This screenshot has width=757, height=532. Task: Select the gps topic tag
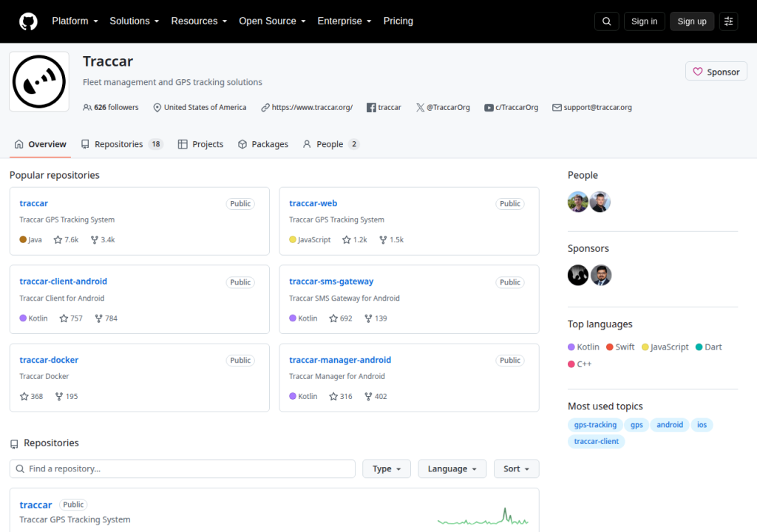click(x=637, y=425)
